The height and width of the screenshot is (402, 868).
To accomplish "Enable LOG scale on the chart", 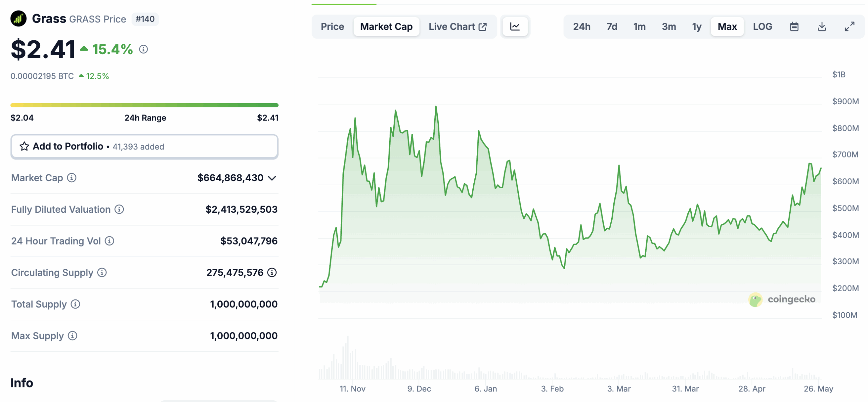I will pyautogui.click(x=763, y=26).
